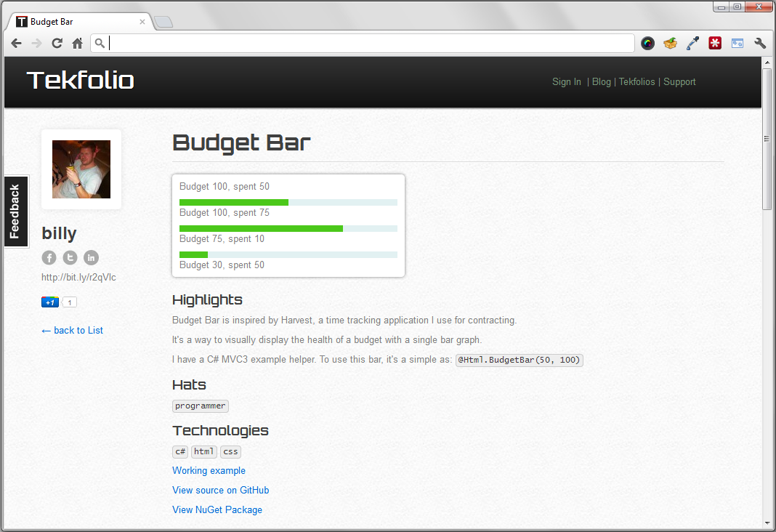Image resolution: width=776 pixels, height=532 pixels.
Task: Activate the eyedropper extension icon
Action: click(693, 43)
